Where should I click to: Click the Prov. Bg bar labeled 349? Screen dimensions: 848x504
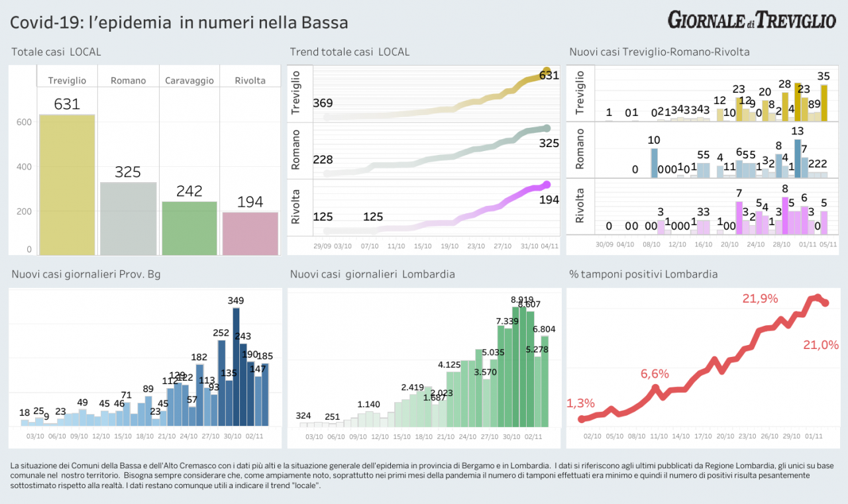pos(236,366)
